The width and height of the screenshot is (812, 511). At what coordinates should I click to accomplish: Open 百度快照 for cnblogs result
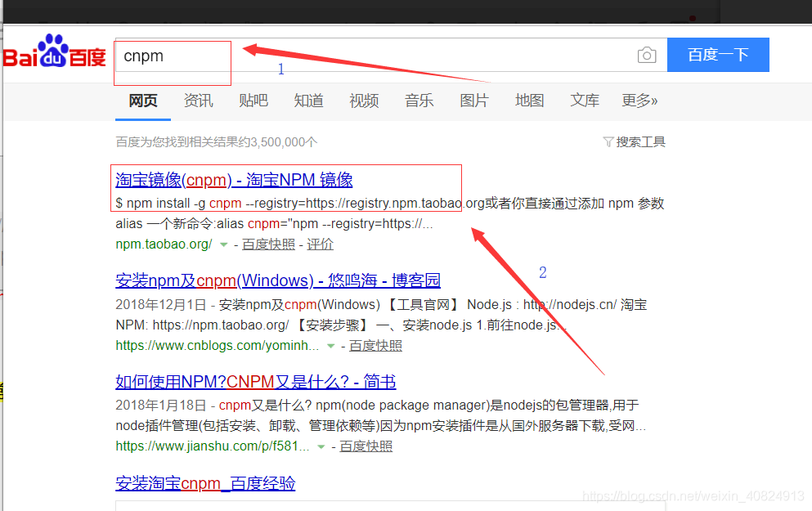point(375,345)
